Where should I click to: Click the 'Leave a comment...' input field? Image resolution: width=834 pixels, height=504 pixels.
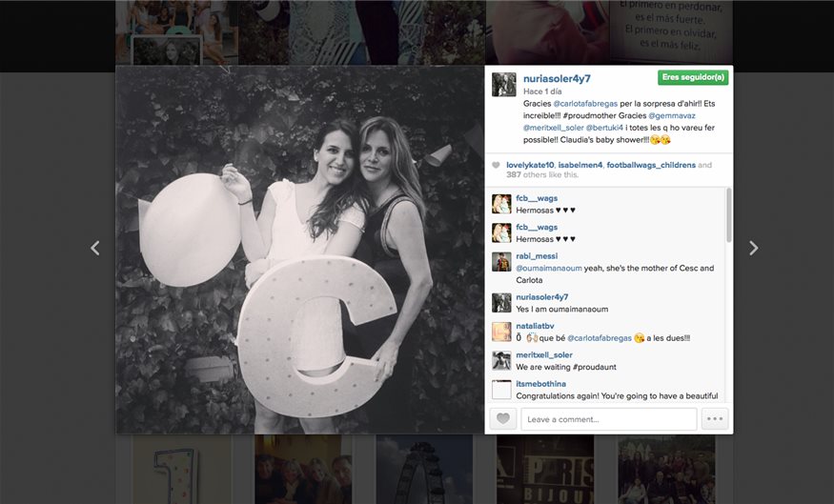[608, 419]
